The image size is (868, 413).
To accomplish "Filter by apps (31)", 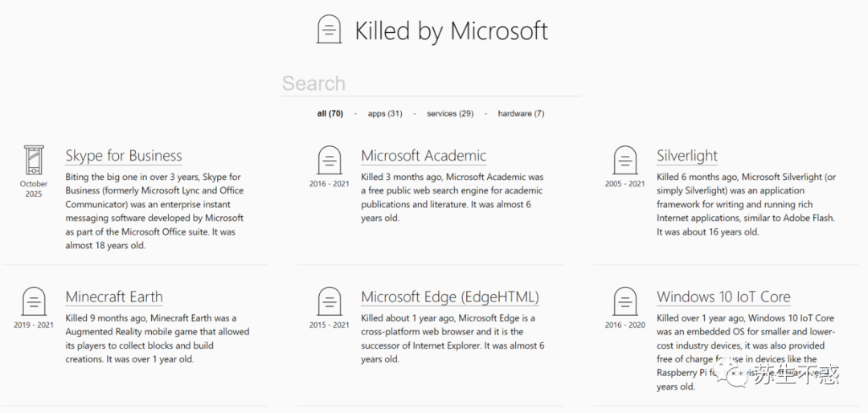I will 385,113.
